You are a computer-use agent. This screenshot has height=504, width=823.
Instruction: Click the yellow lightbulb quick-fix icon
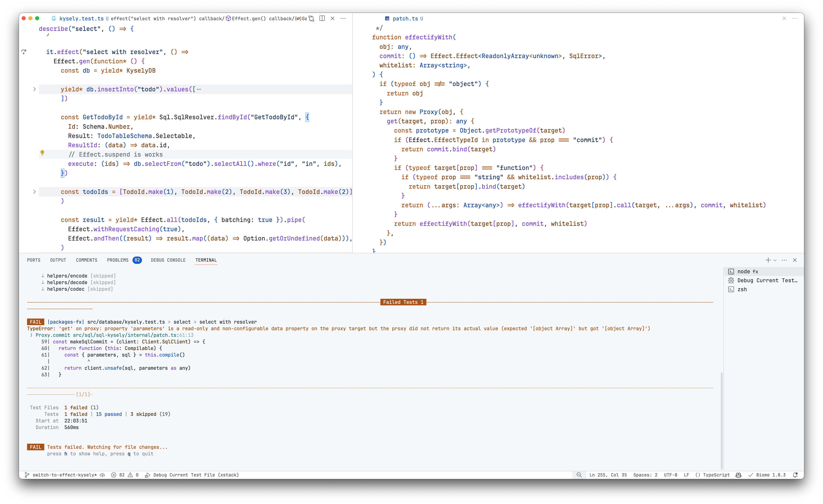tap(42, 153)
